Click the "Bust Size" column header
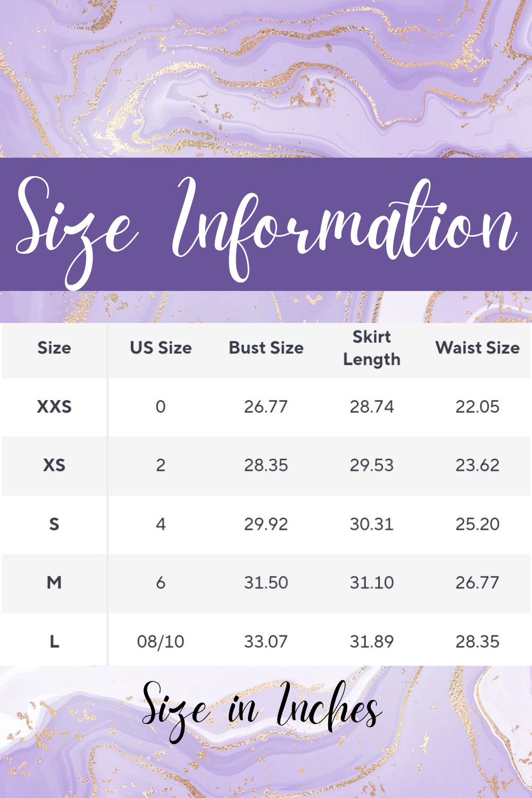Screen dimensions: 532x798 pyautogui.click(x=266, y=348)
